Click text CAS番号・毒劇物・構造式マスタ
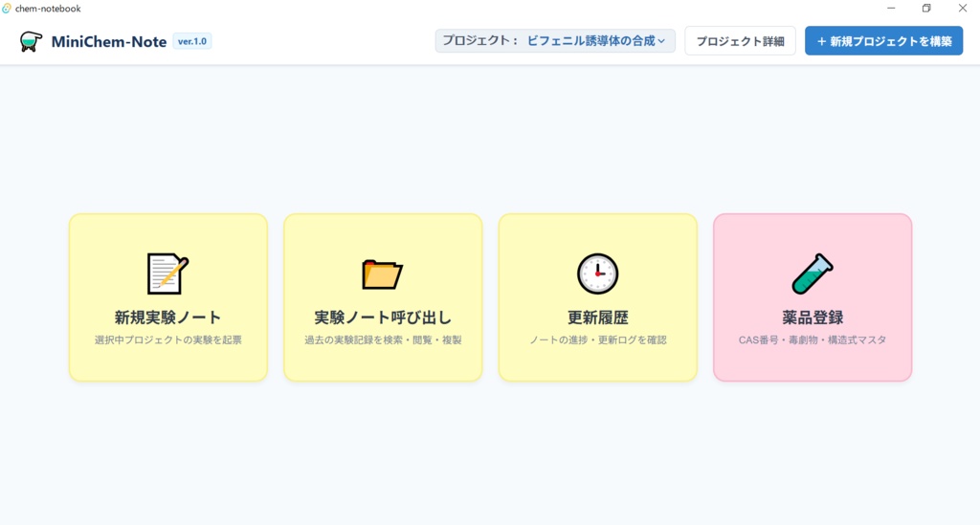980x525 pixels. point(813,340)
